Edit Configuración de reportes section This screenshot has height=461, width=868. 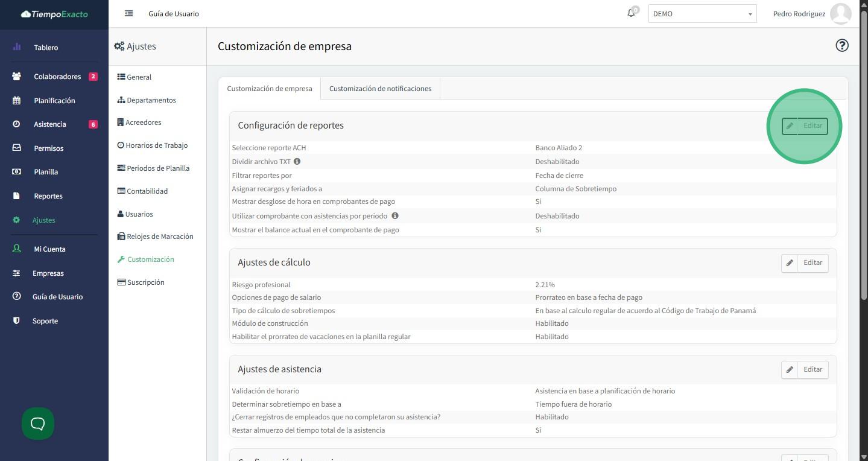click(805, 126)
